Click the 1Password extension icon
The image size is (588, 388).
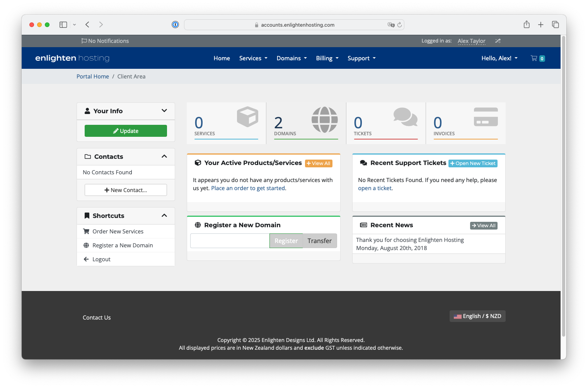176,25
